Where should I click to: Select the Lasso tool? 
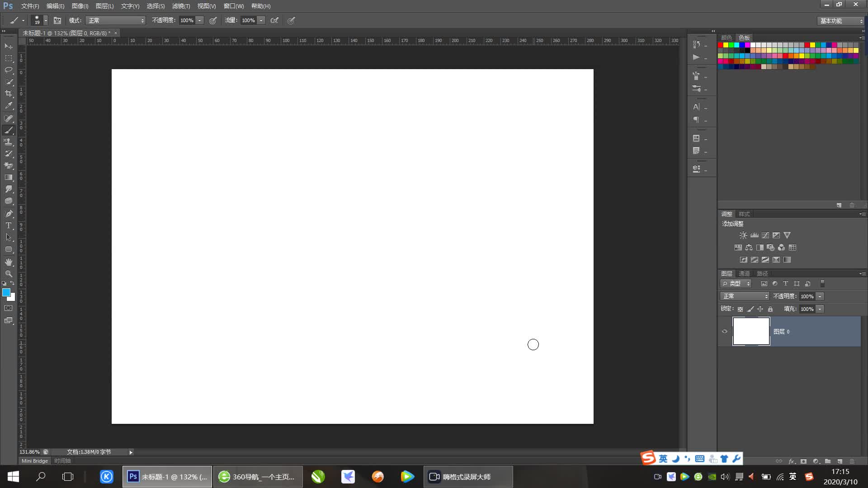pyautogui.click(x=9, y=70)
